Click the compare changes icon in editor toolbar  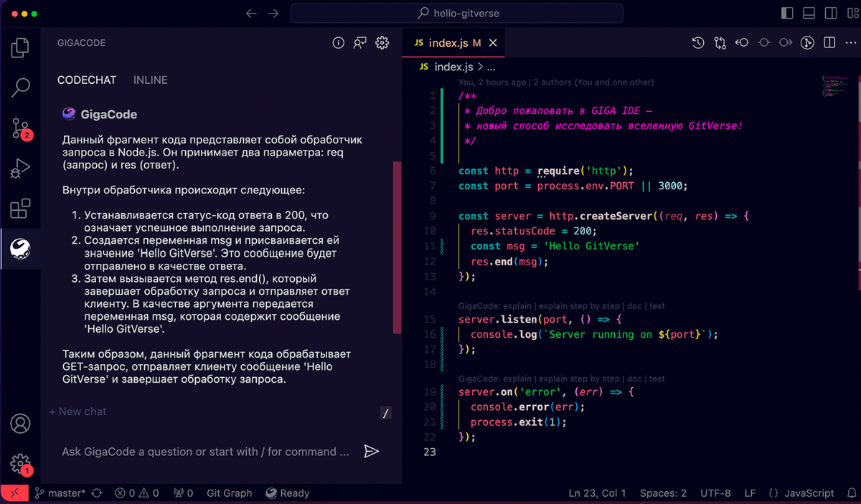tap(720, 43)
